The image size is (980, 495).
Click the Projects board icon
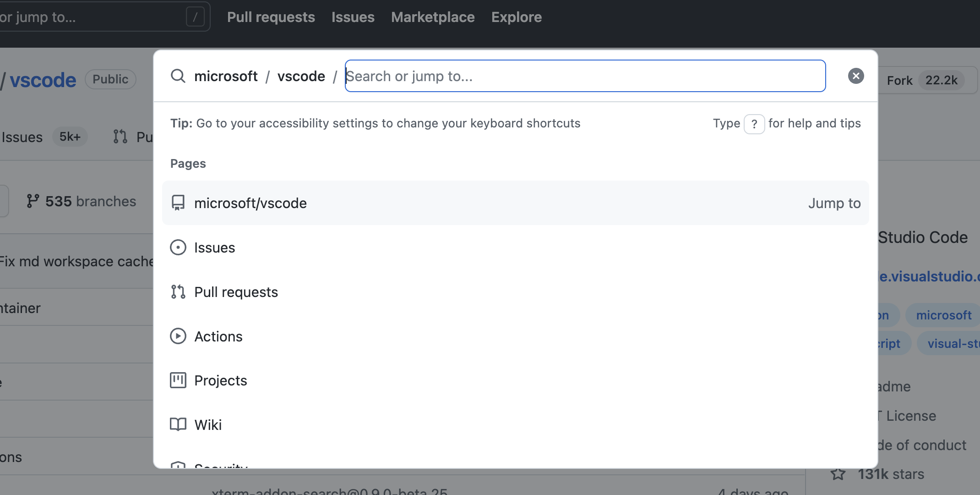178,380
